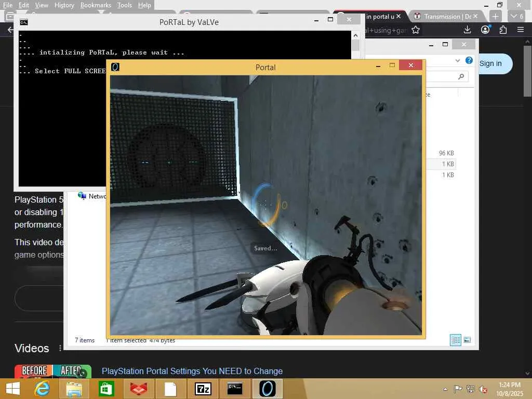
Task: Click the '7 items' status bar text
Action: [x=85, y=340]
